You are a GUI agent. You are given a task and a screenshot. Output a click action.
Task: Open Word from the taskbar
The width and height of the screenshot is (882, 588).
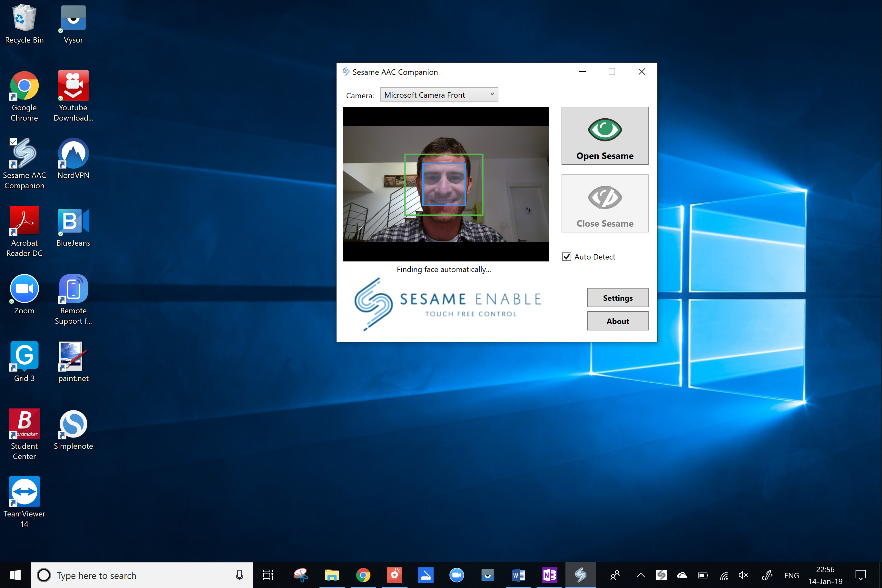click(x=519, y=575)
